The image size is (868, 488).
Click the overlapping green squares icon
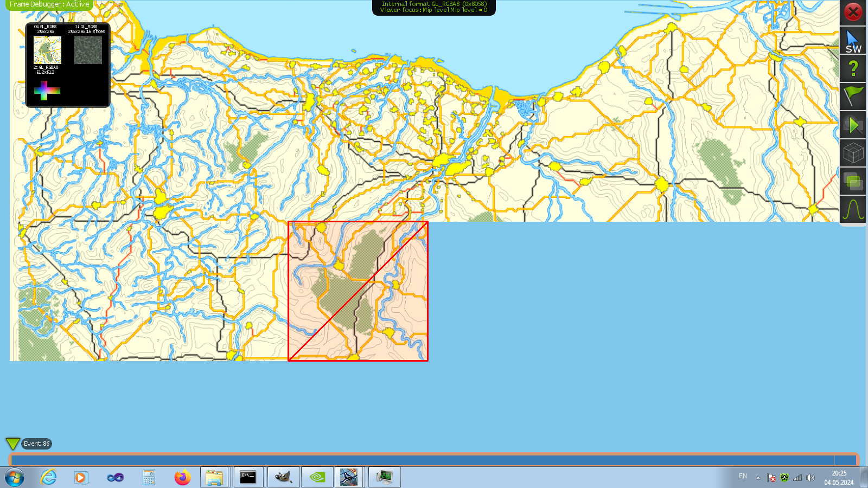pyautogui.click(x=853, y=182)
